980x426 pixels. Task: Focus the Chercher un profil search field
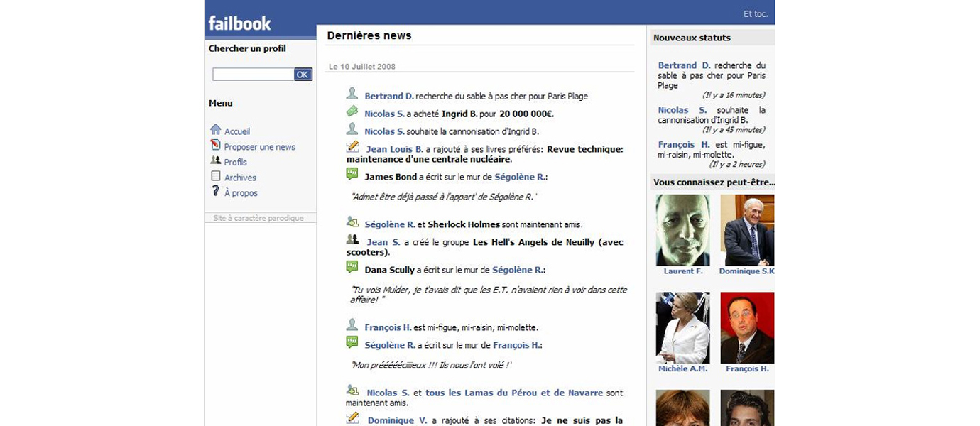point(254,75)
